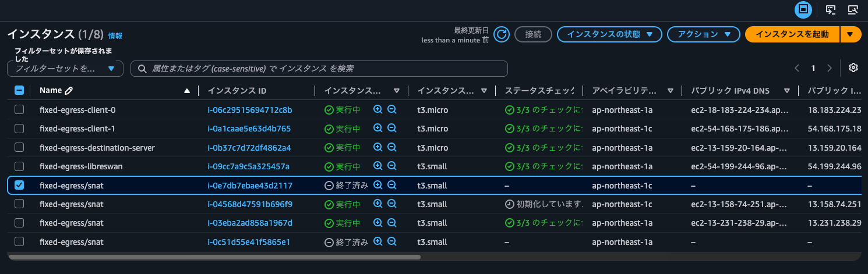The width and height of the screenshot is (868, 274).
Task: Zoom-in filter icon for libreswan row
Action: 377,166
